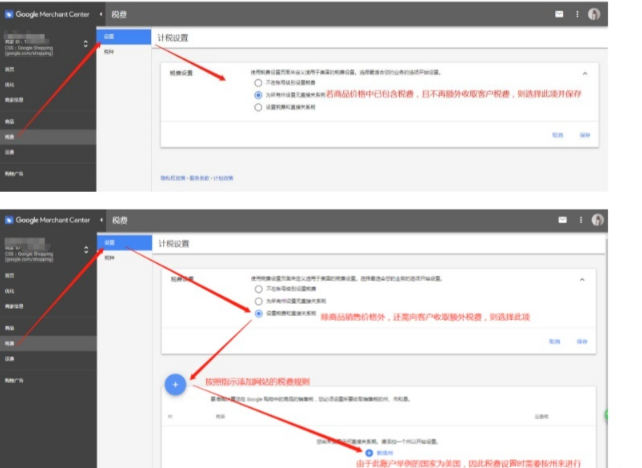Open 商品 in the upper screenshot sidebar

[9, 122]
